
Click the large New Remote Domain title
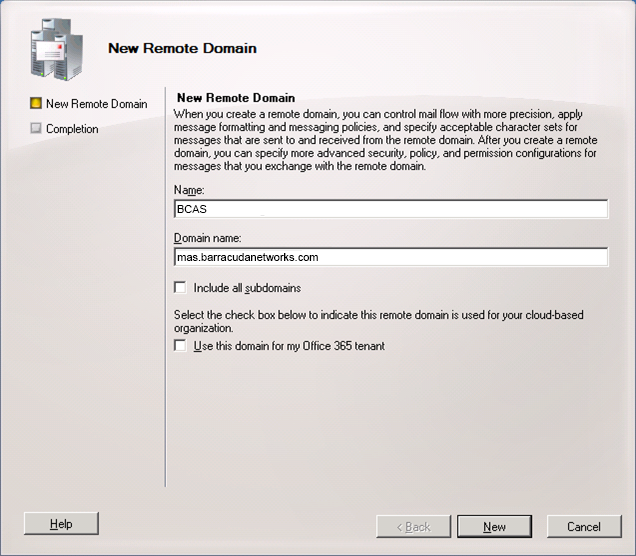click(183, 48)
